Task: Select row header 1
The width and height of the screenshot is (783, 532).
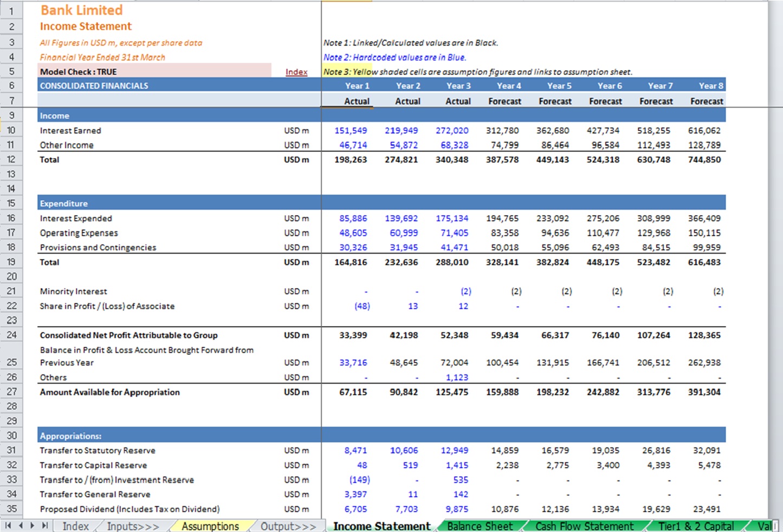Action: [x=11, y=10]
